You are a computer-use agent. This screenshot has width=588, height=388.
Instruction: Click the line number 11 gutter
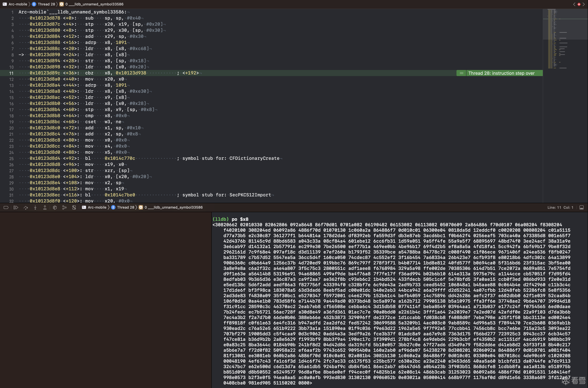click(11, 73)
